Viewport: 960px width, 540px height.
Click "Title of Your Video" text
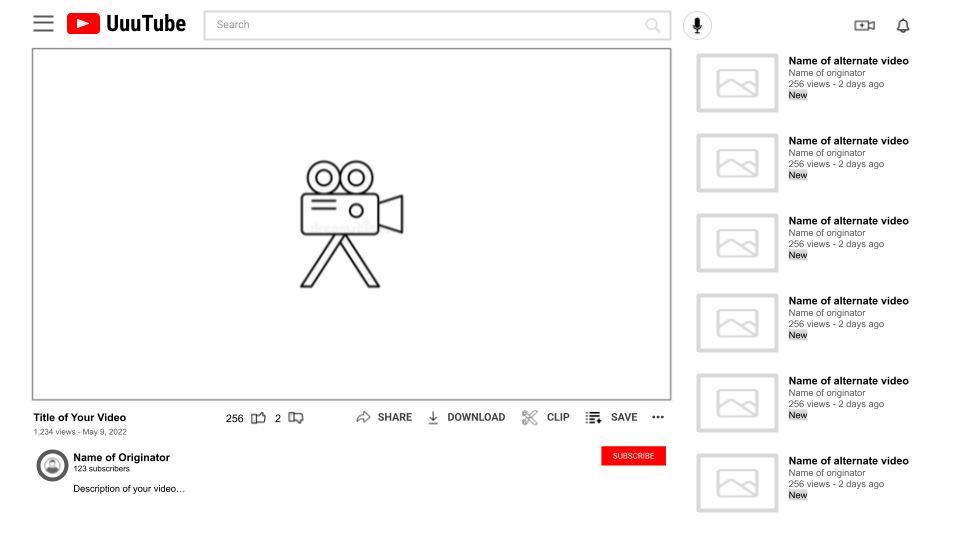pos(80,417)
